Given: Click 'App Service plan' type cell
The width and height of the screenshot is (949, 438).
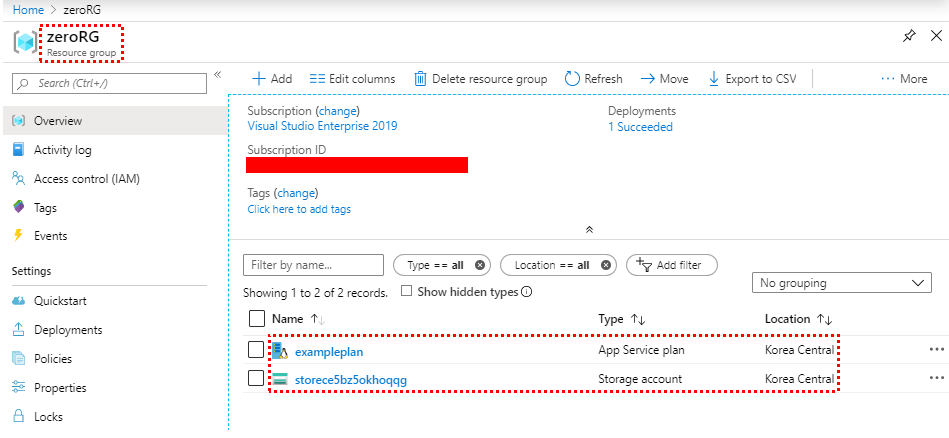Looking at the screenshot, I should [642, 350].
